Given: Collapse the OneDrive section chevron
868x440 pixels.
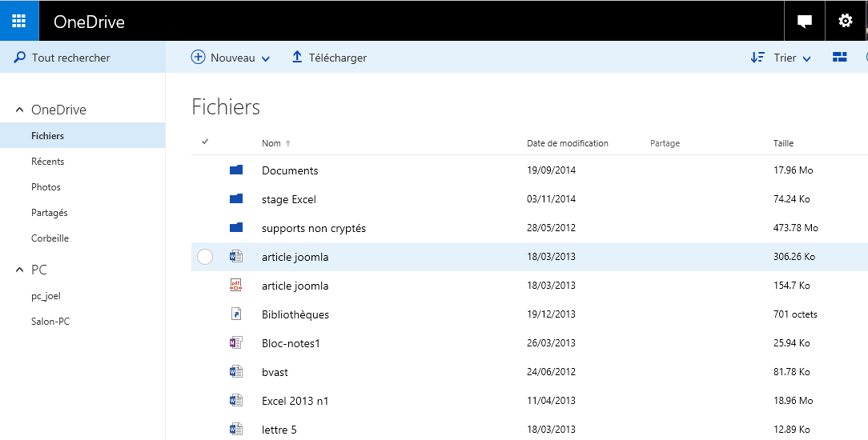Looking at the screenshot, I should 20,110.
